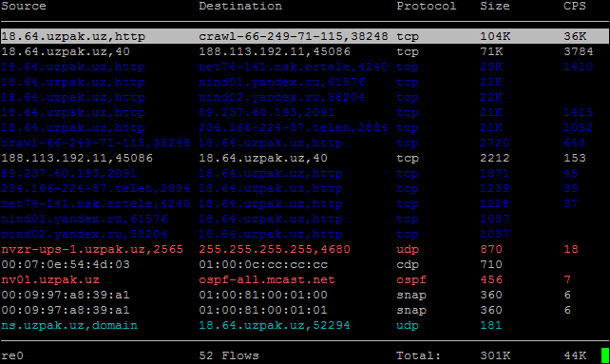Click destination 01:00:81:00:01:00
The height and width of the screenshot is (364, 610).
(263, 295)
